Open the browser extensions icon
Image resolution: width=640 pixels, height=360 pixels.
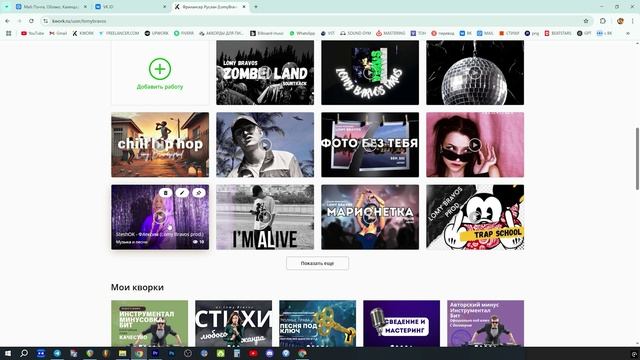603,21
